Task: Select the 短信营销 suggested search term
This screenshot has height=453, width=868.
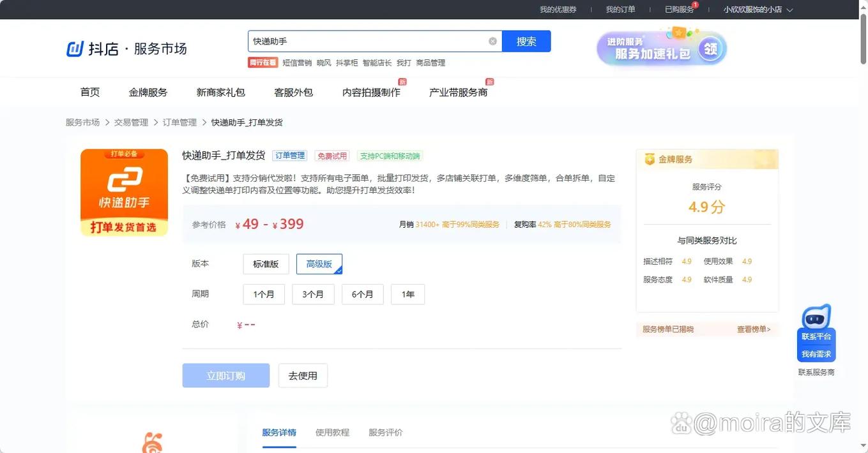Action: point(297,63)
